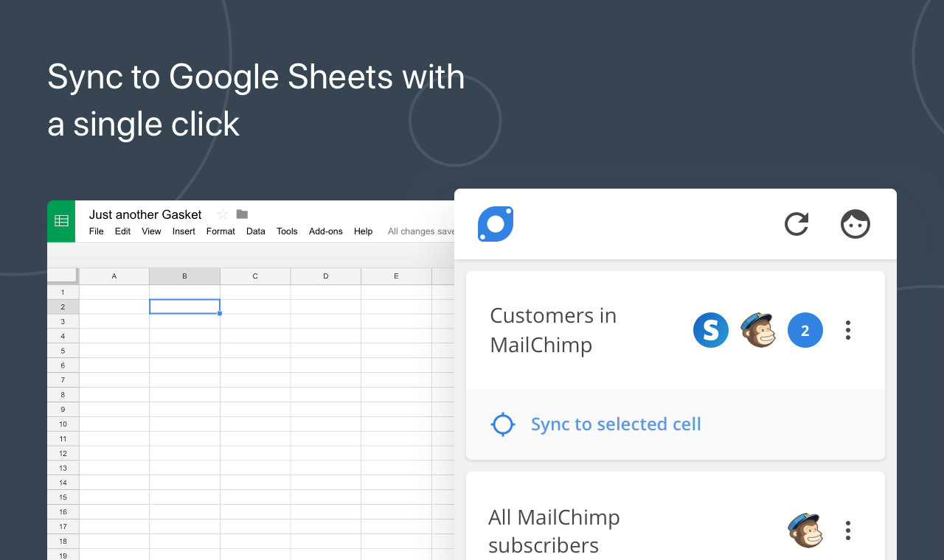Click the blue S source icon
Screen dimensions: 944x560
pyautogui.click(x=711, y=330)
